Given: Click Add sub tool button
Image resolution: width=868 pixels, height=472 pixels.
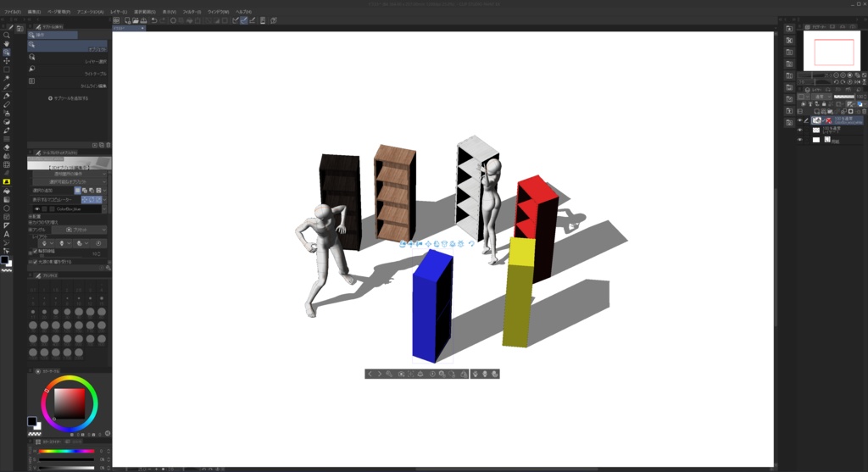Looking at the screenshot, I should tap(68, 98).
